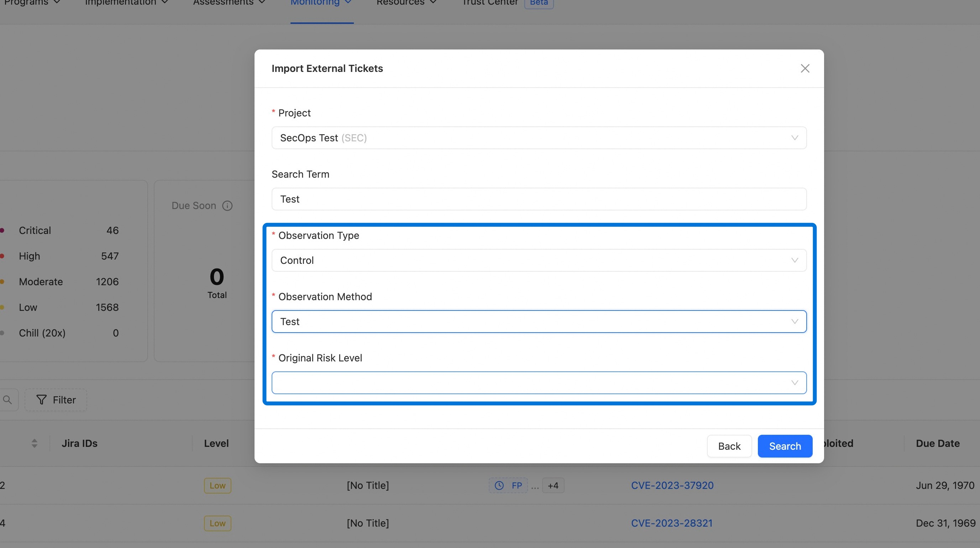Screen dimensions: 980x548
Task: Open the Project dropdown showing SecOps Test
Action: click(x=539, y=138)
